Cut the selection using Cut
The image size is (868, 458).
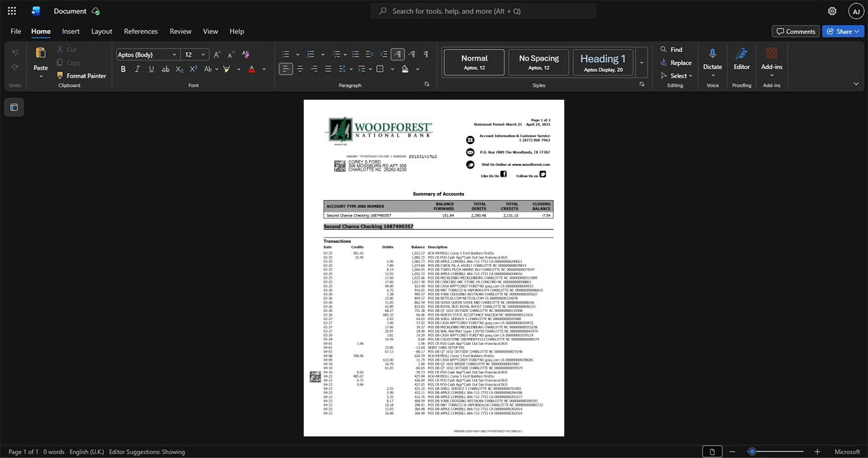(67, 50)
